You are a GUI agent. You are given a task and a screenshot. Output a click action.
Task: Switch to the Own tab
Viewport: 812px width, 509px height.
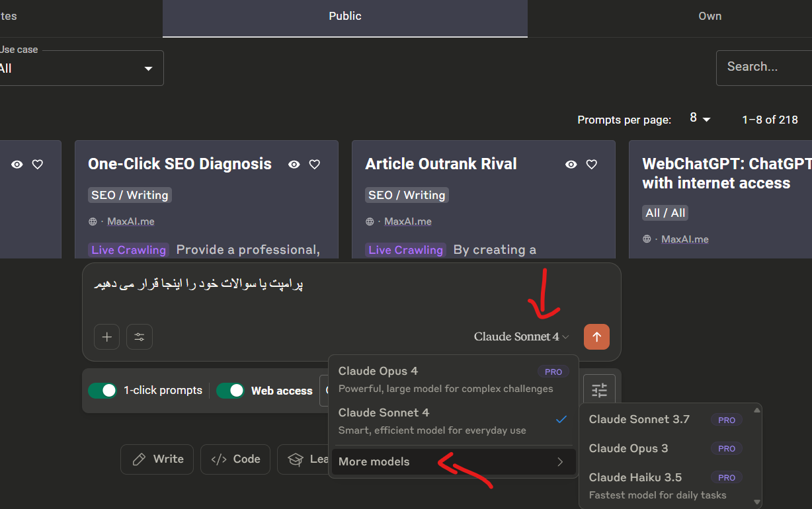tap(710, 18)
